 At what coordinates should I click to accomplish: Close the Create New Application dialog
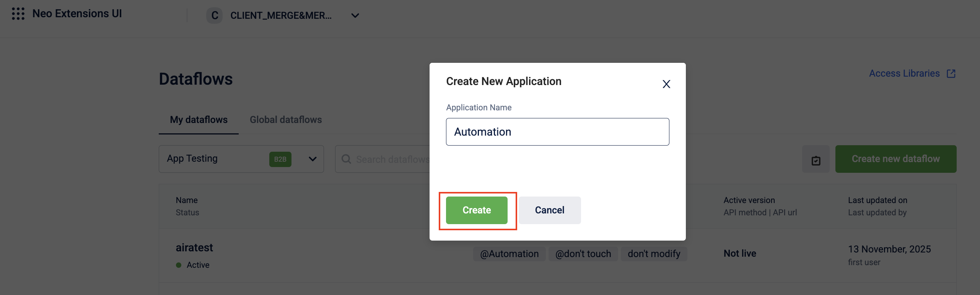666,84
